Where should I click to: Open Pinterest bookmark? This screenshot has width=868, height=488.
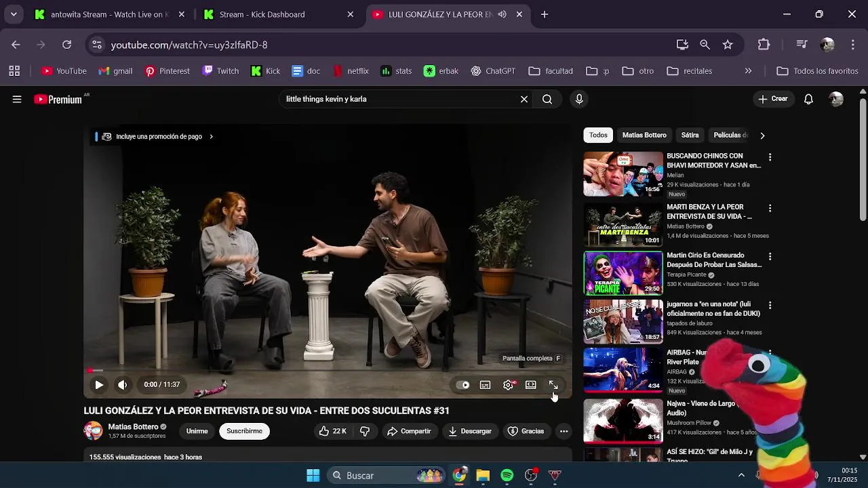[167, 71]
